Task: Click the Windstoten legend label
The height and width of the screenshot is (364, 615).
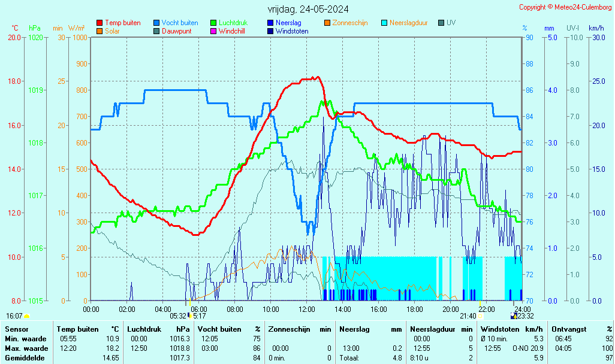Action: (292, 31)
